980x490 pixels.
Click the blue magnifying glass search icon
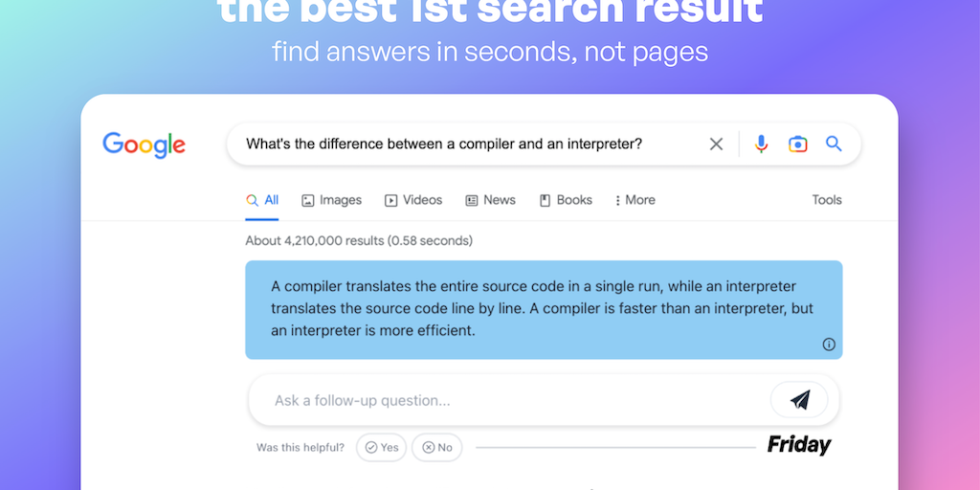(x=834, y=145)
